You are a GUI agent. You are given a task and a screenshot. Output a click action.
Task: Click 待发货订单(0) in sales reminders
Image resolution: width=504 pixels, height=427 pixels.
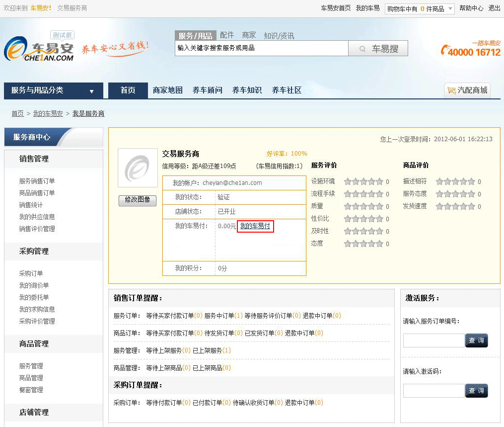[x=224, y=333]
